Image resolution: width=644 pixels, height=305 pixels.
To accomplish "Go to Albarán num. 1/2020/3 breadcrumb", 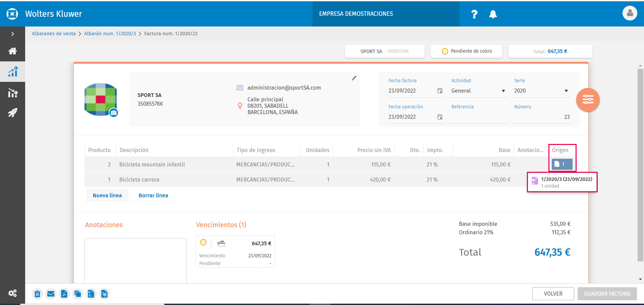I will (x=110, y=34).
